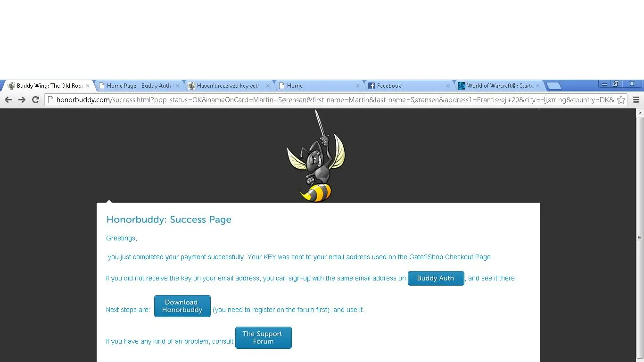Click the page icon in the address bar

tap(51, 100)
